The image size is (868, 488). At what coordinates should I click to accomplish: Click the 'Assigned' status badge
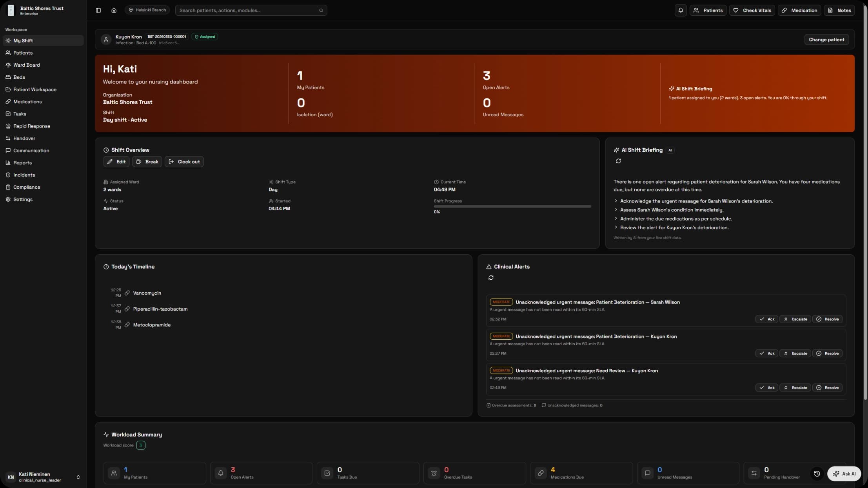tap(205, 36)
